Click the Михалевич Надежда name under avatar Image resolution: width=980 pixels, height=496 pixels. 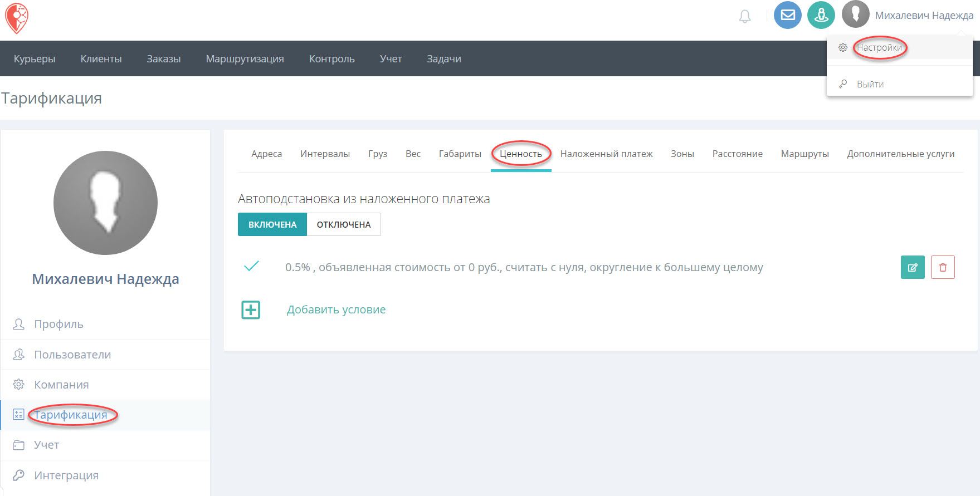pyautogui.click(x=105, y=279)
